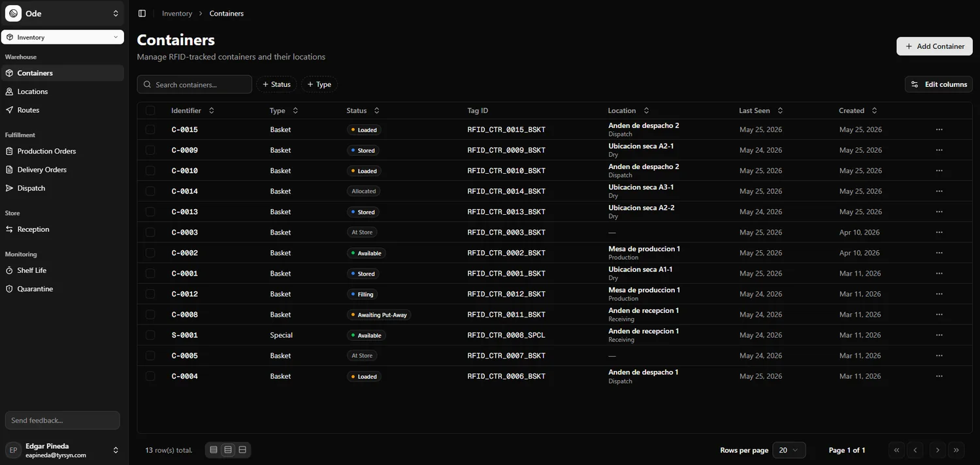Image resolution: width=980 pixels, height=465 pixels.
Task: Select all rows with header checkbox
Action: (150, 110)
